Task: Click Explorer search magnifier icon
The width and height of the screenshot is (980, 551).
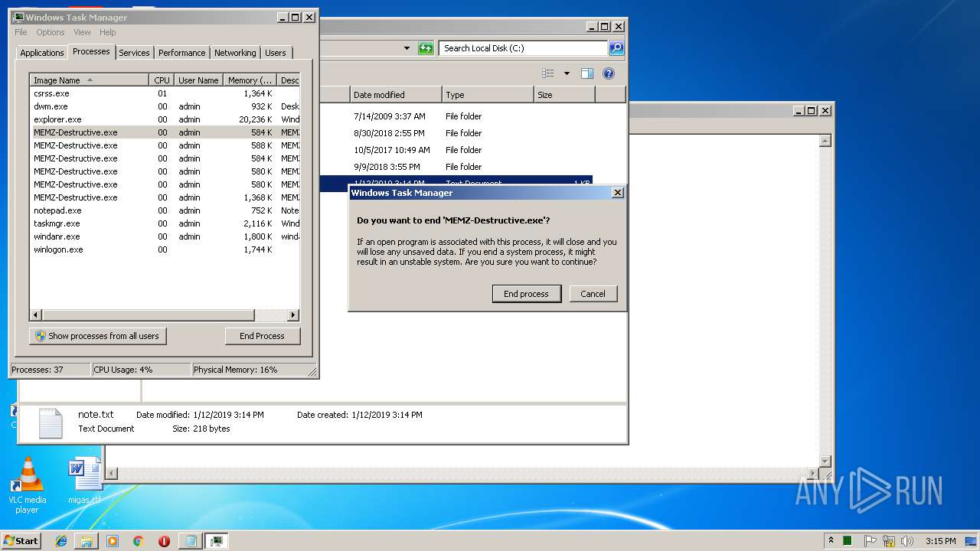Action: (616, 48)
